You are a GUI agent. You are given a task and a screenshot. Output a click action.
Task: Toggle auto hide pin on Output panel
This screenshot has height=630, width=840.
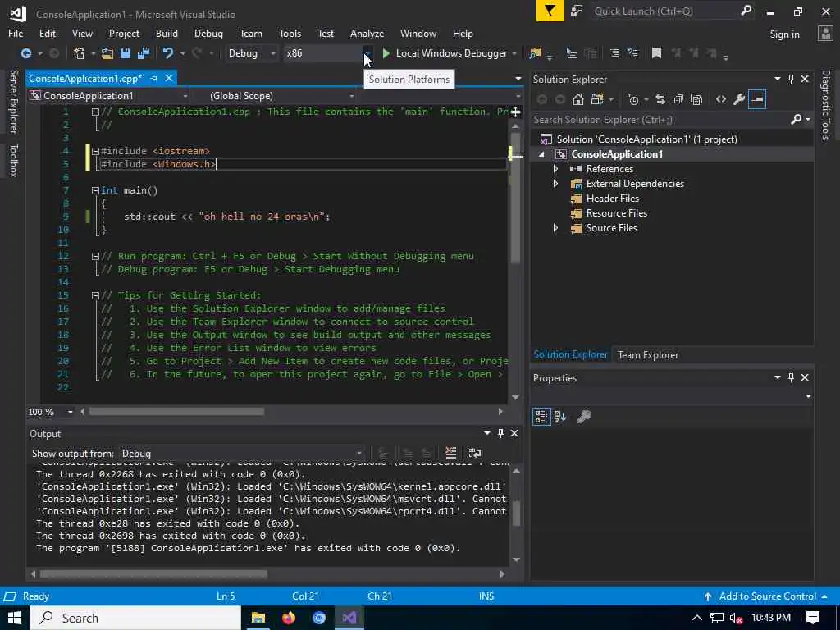pyautogui.click(x=500, y=433)
